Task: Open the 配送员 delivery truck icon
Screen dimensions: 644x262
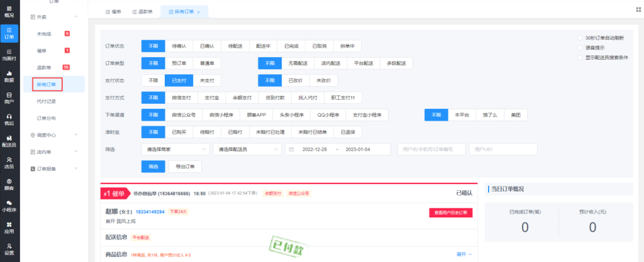Action: click(x=9, y=141)
